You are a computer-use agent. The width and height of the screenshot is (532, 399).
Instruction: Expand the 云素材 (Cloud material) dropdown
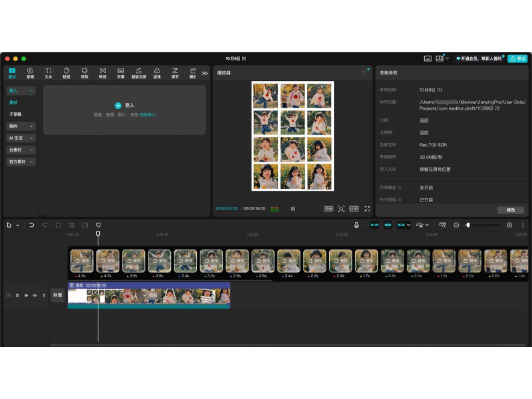pos(21,150)
